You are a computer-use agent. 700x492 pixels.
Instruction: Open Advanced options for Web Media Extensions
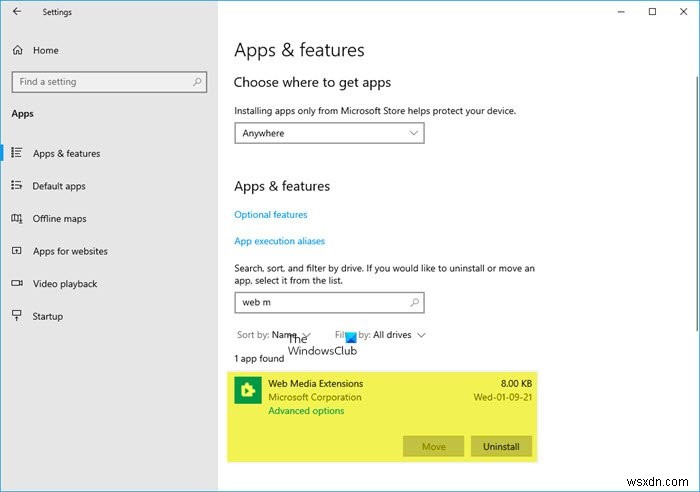tap(306, 411)
